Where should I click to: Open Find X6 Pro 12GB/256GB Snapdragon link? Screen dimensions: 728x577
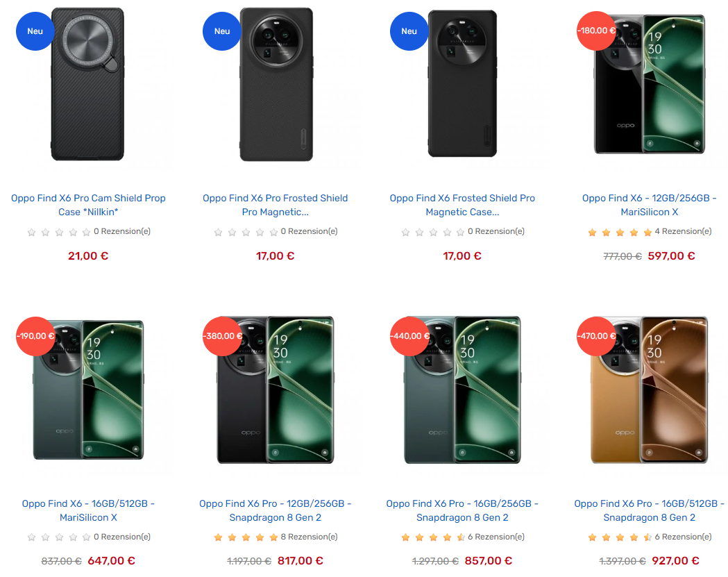[276, 510]
